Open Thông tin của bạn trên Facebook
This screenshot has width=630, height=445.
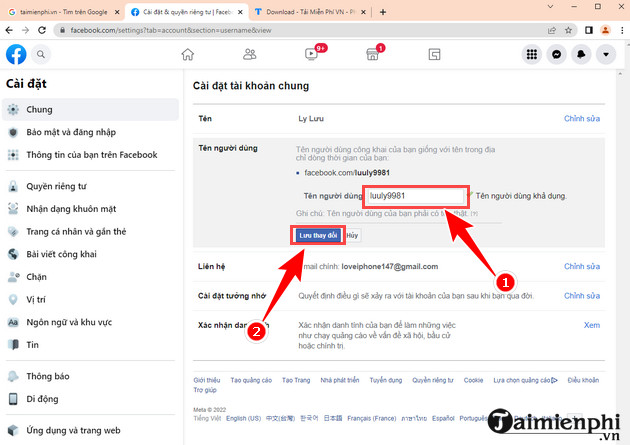click(x=90, y=155)
